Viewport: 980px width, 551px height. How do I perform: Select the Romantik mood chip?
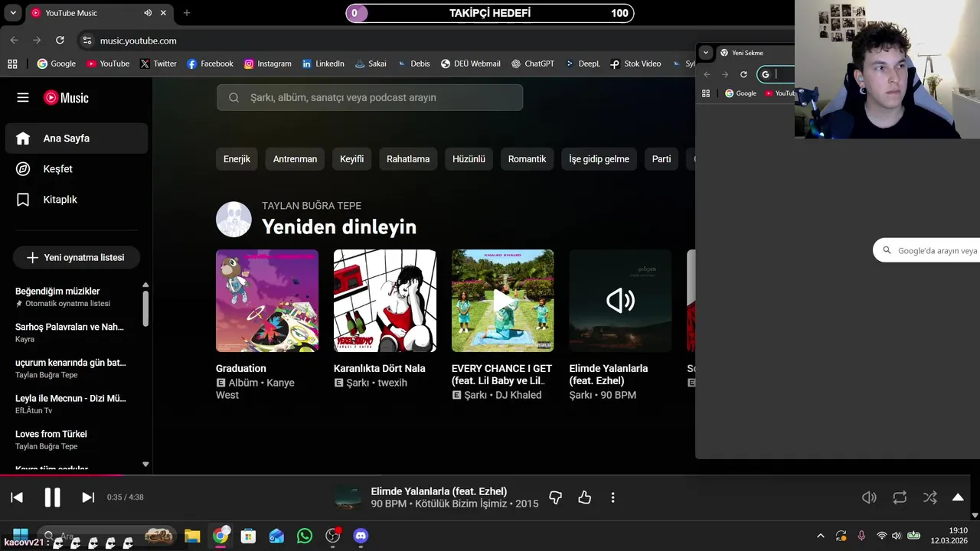527,159
